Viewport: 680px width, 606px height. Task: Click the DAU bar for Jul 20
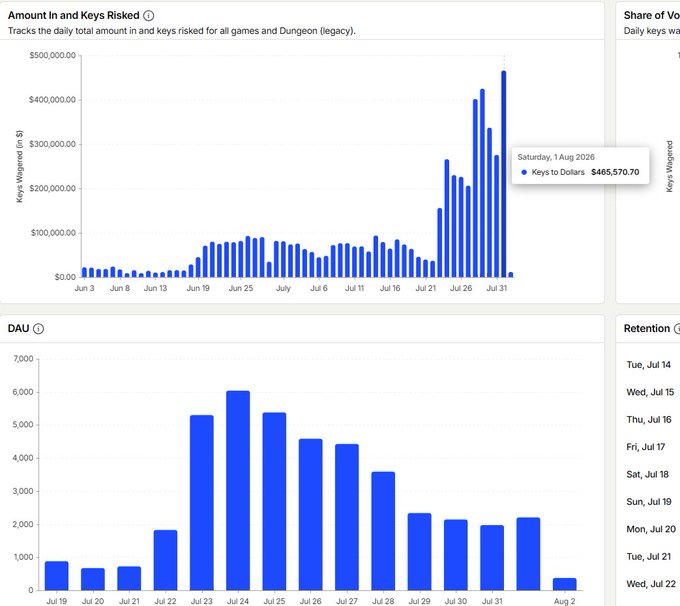pyautogui.click(x=93, y=579)
